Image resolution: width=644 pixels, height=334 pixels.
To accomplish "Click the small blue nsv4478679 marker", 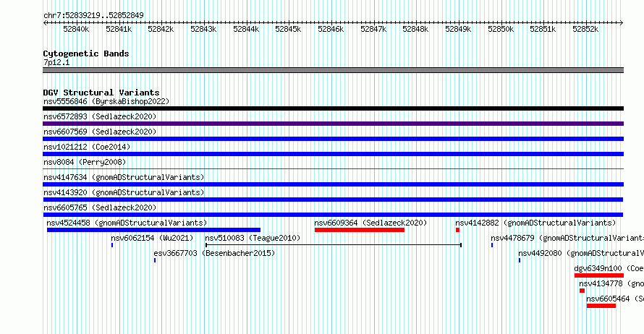I will tap(492, 245).
